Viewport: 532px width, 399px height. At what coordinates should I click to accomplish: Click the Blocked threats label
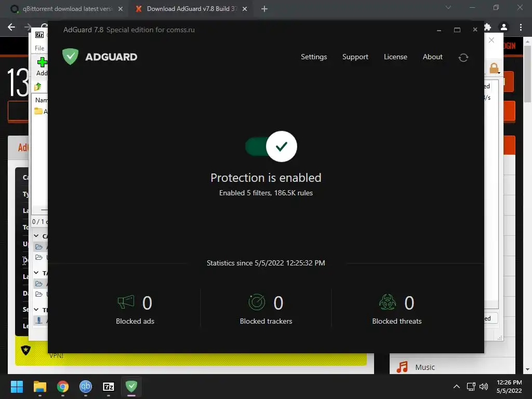pyautogui.click(x=397, y=321)
